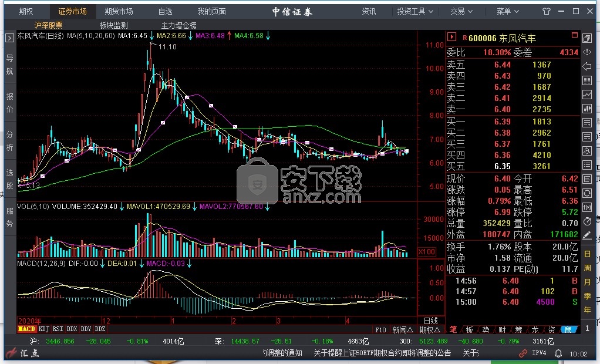The width and height of the screenshot is (600, 364).
Task: Click the back arrow icon in right toolbar
Action: tap(587, 66)
